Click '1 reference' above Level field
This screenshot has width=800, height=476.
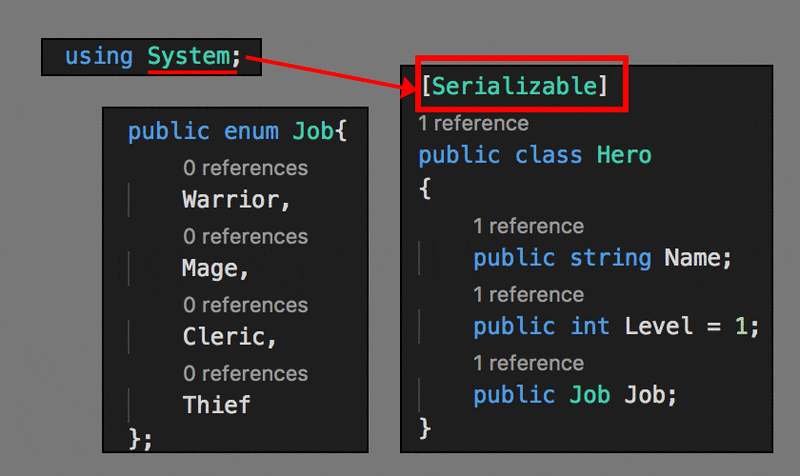(x=529, y=295)
